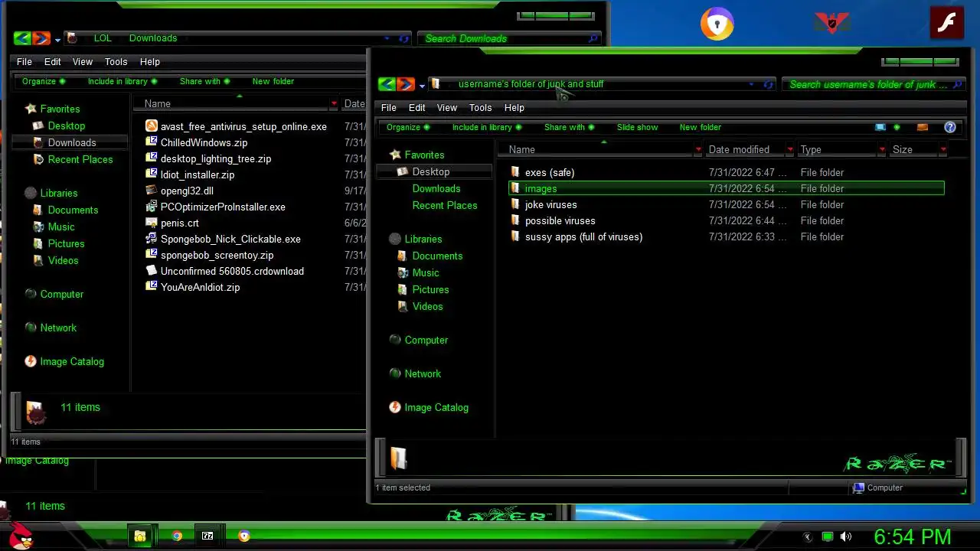Click the volume speaker tray icon
This screenshot has height=551, width=980.
pos(846,536)
